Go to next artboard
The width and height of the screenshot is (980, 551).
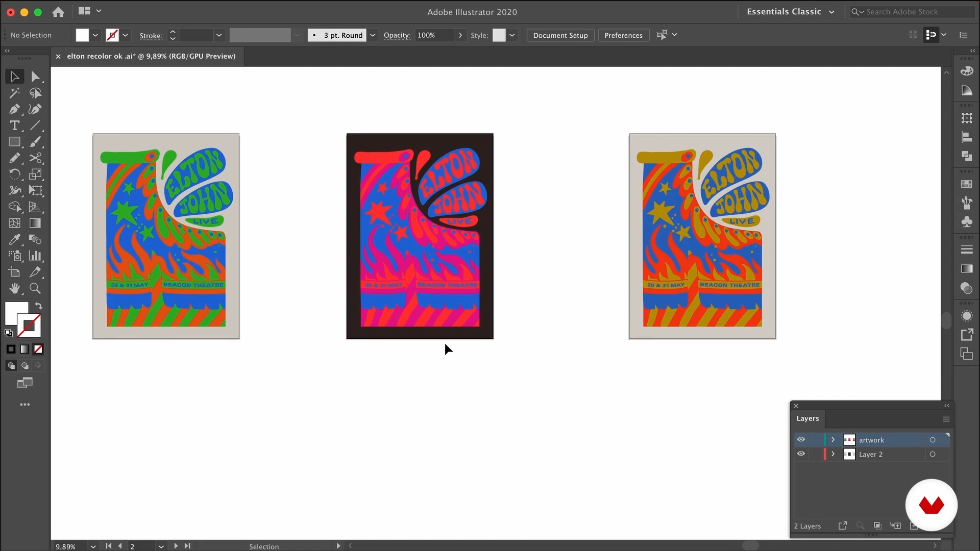tap(176, 546)
